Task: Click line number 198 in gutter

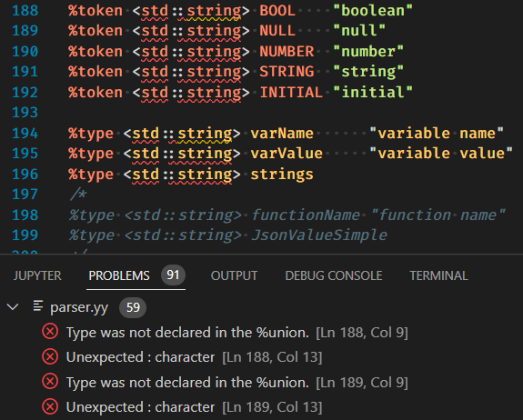Action: [25, 215]
